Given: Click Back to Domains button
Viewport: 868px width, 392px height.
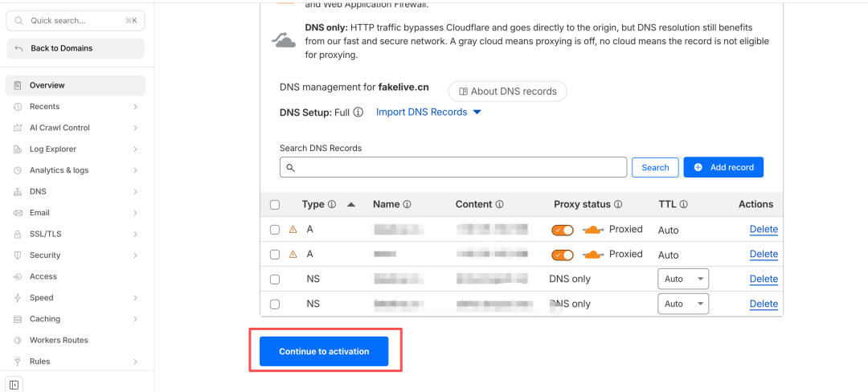Looking at the screenshot, I should [76, 49].
